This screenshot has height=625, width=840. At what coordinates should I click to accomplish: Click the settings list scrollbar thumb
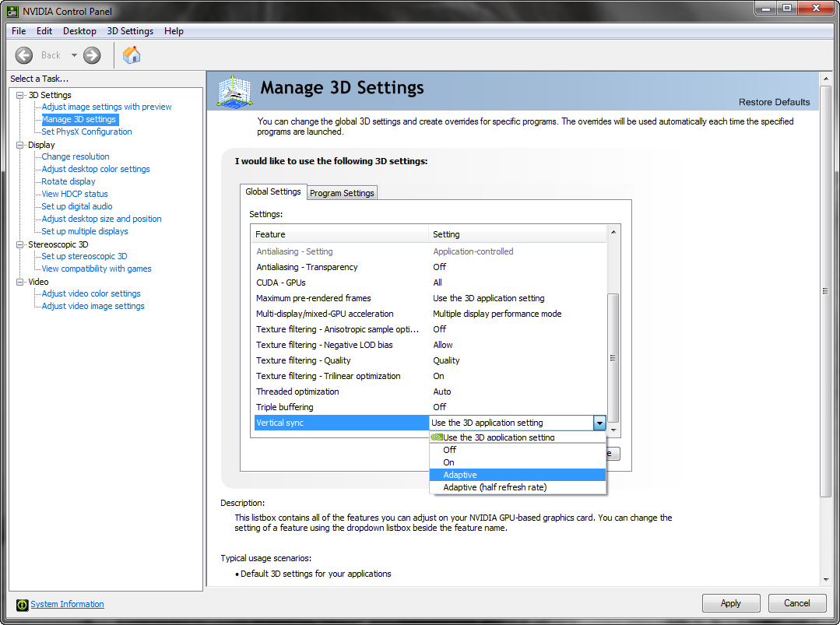click(x=613, y=358)
